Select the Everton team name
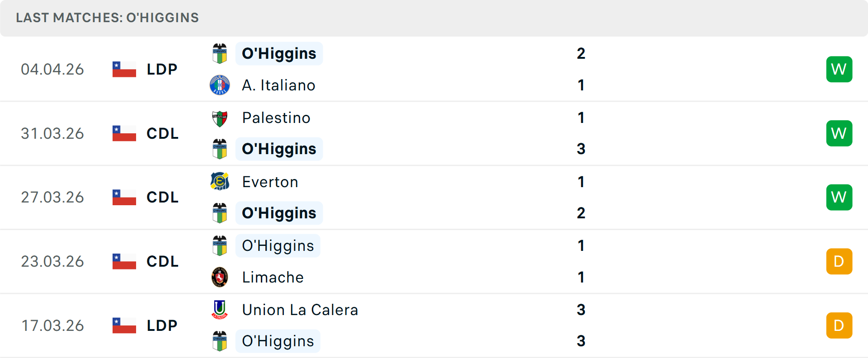This screenshot has width=868, height=358. [x=270, y=182]
